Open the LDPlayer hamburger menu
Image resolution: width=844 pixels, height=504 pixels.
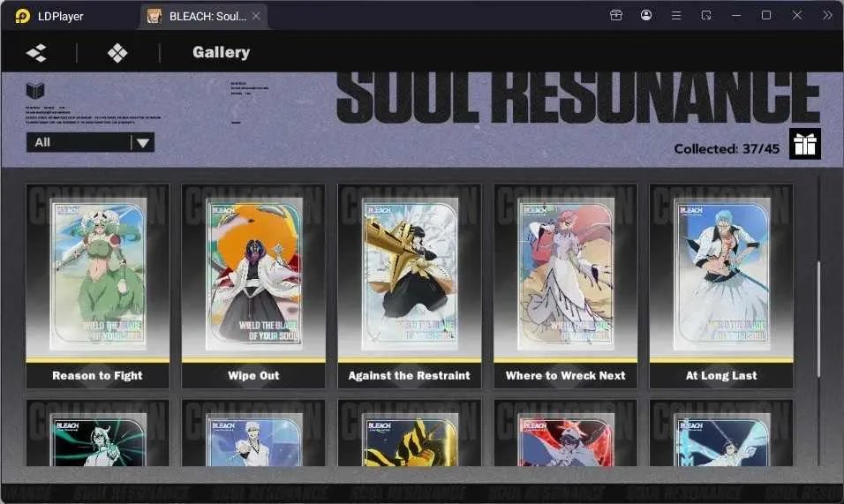[x=676, y=16]
